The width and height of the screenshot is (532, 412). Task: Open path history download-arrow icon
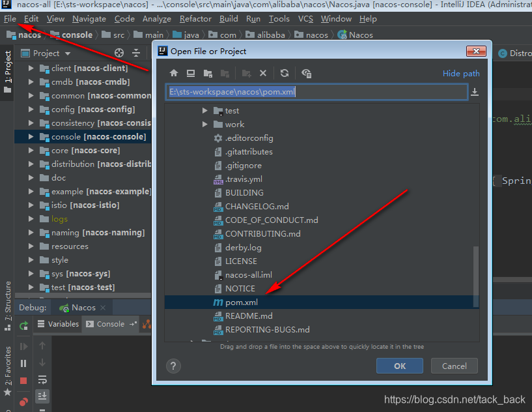(475, 92)
